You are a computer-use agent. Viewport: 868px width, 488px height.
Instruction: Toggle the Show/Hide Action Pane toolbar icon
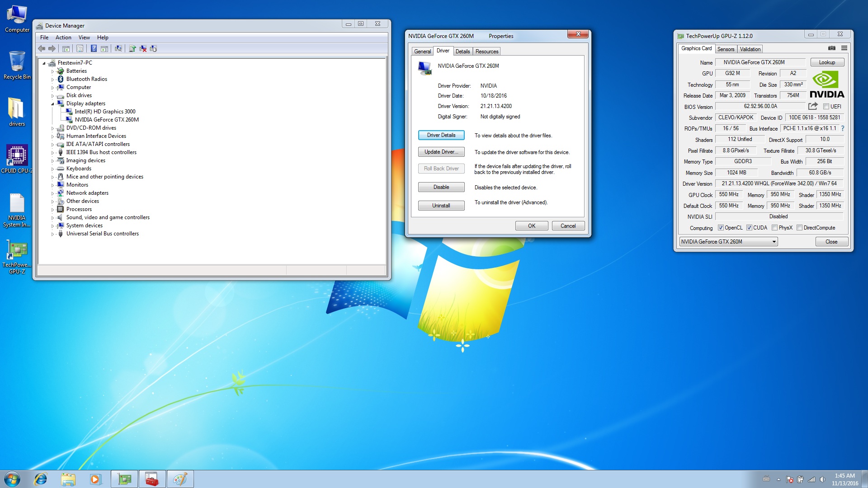tap(104, 49)
